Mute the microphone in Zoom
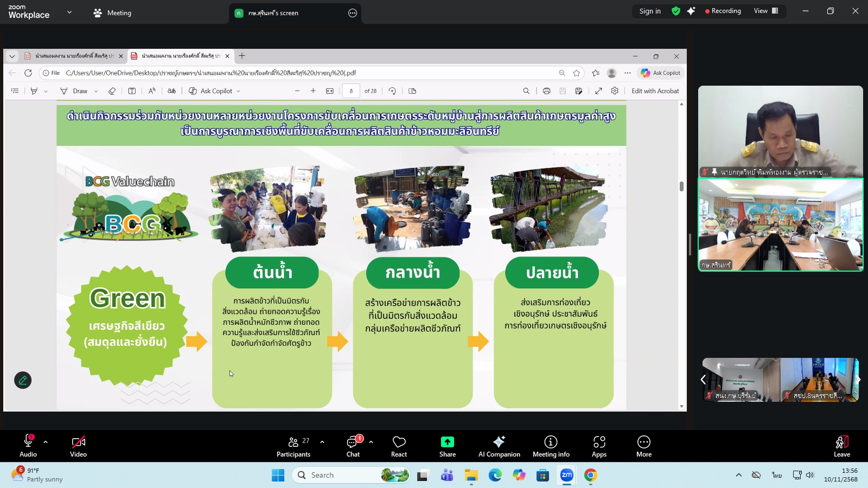Viewport: 868px width, 488px height. click(27, 442)
